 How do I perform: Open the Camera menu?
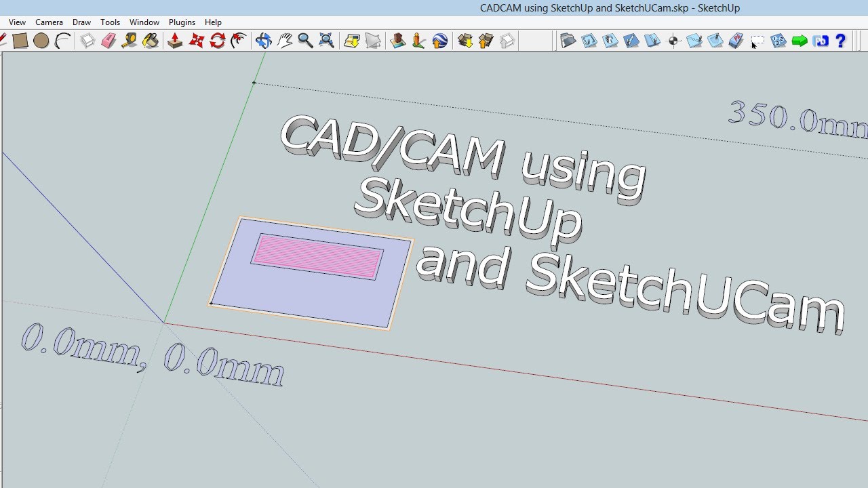click(49, 22)
